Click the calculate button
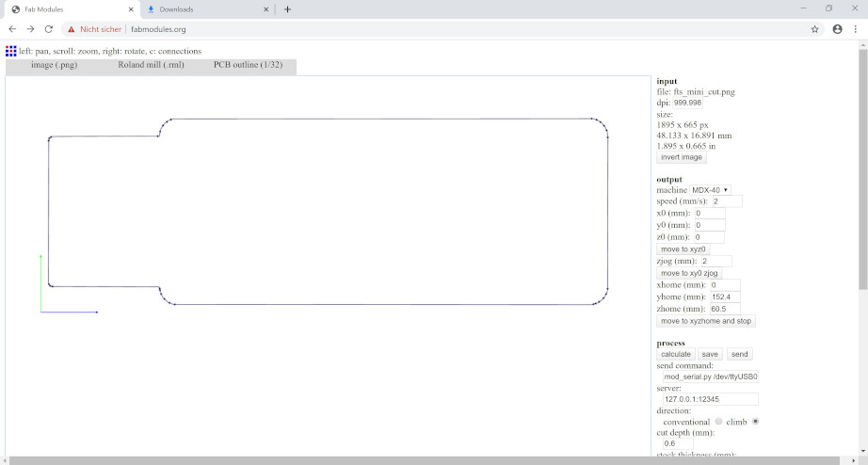This screenshot has height=465, width=868. (x=676, y=354)
